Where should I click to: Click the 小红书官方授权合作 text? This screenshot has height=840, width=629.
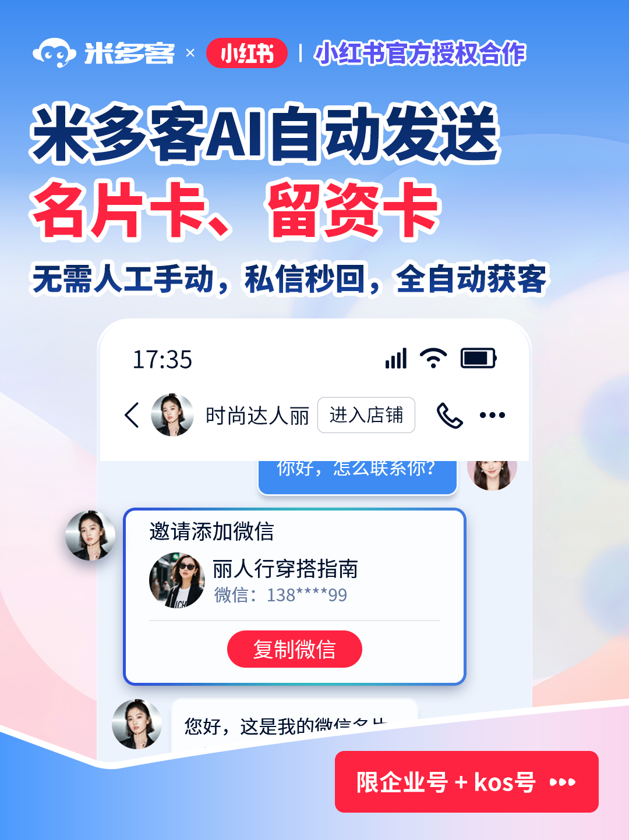pyautogui.click(x=420, y=54)
